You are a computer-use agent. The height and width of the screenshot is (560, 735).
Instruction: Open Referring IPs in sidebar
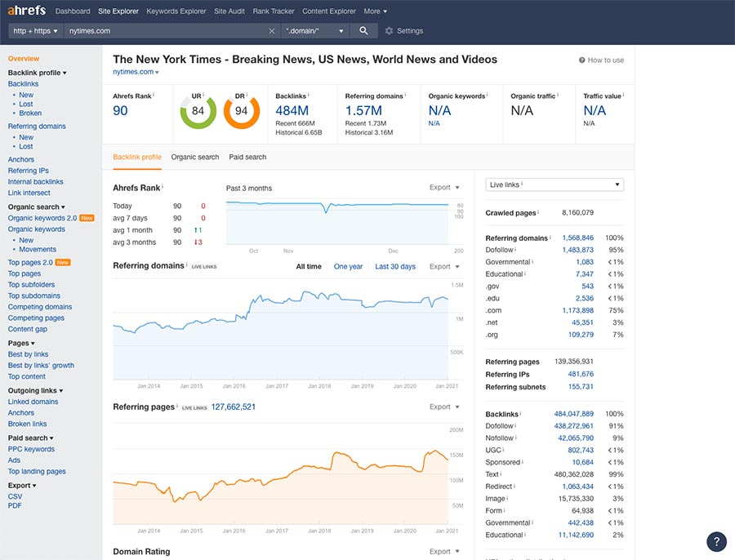click(x=28, y=171)
